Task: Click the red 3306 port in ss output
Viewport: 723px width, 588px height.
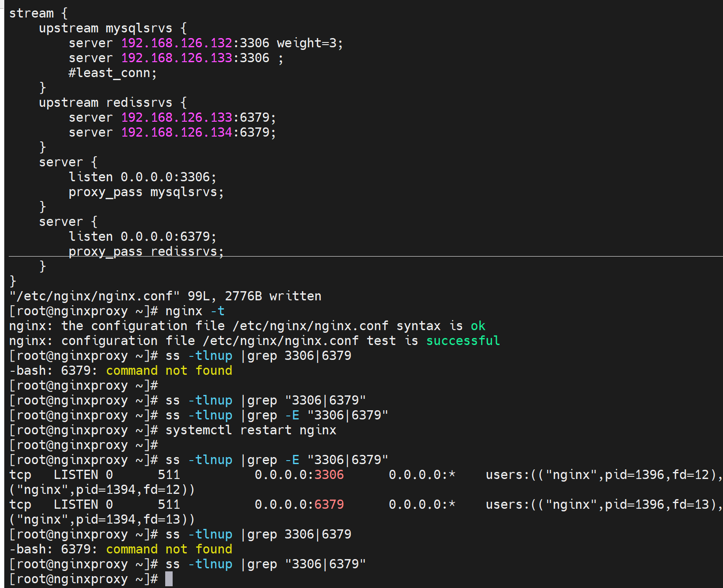Action: tap(329, 475)
